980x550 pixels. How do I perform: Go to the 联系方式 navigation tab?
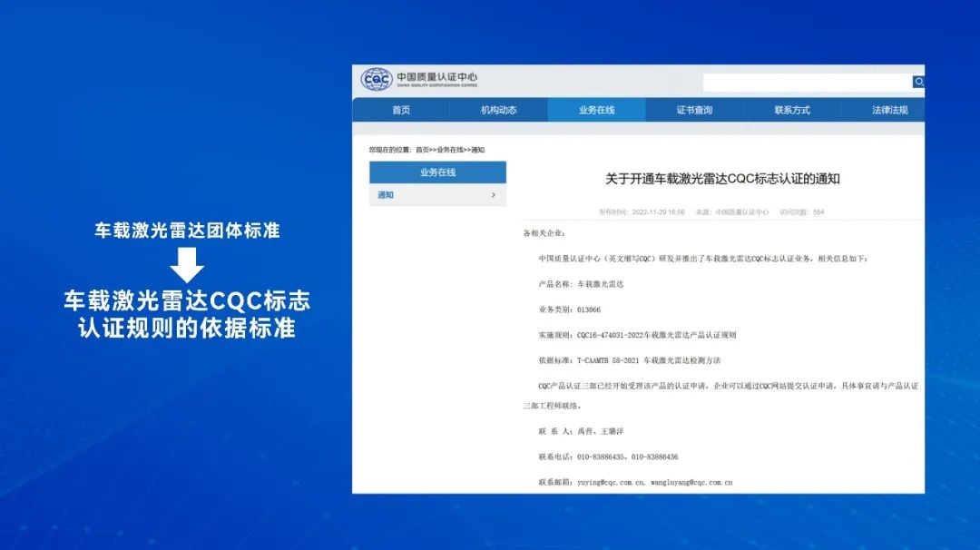[792, 110]
